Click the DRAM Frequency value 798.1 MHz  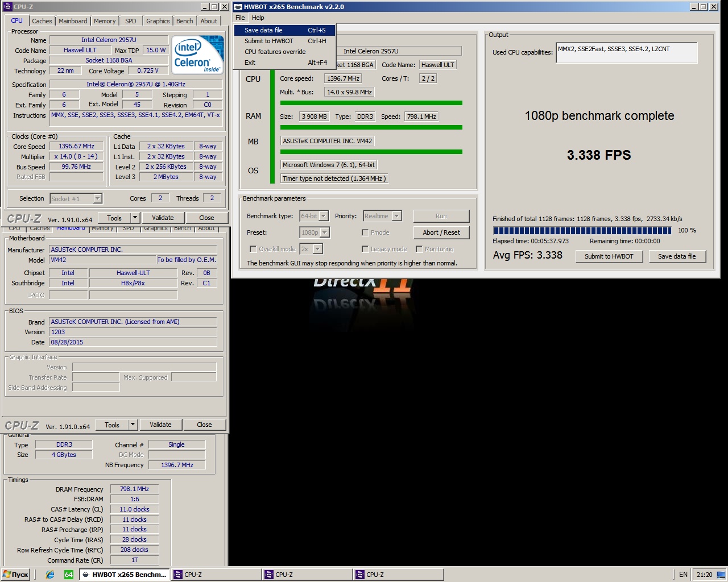point(134,489)
